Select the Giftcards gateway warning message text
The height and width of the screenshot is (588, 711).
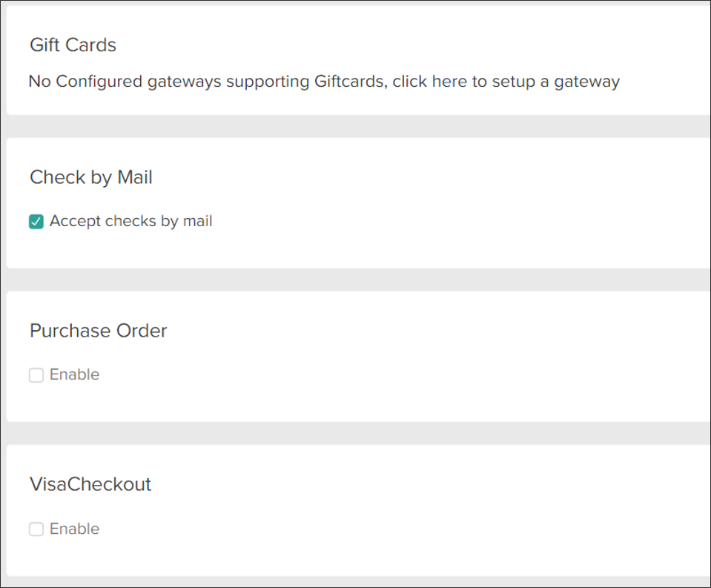pyautogui.click(x=324, y=82)
